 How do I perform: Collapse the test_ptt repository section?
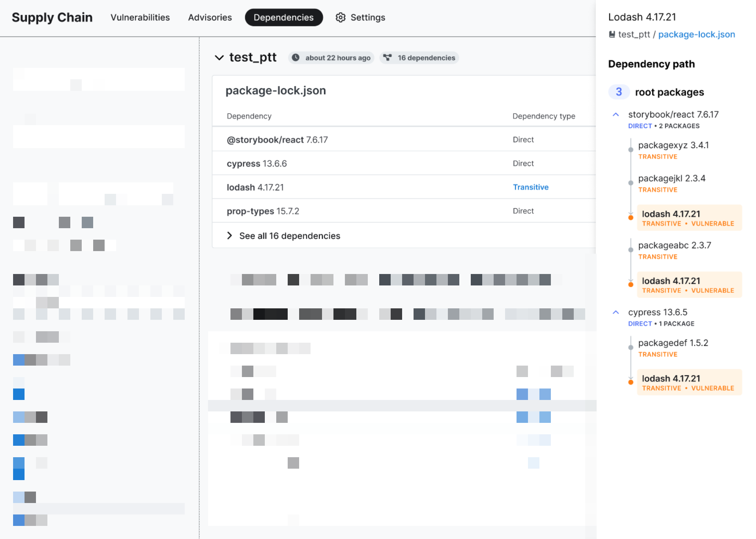point(219,58)
